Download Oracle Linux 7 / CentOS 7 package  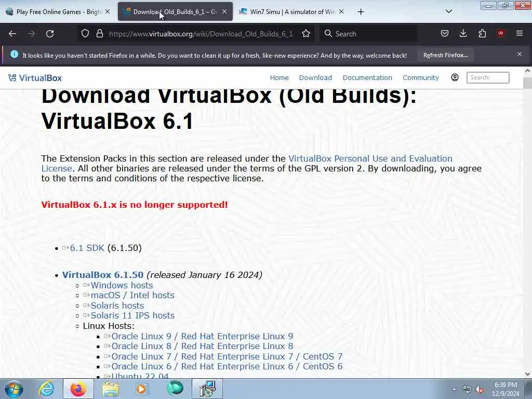tap(227, 356)
